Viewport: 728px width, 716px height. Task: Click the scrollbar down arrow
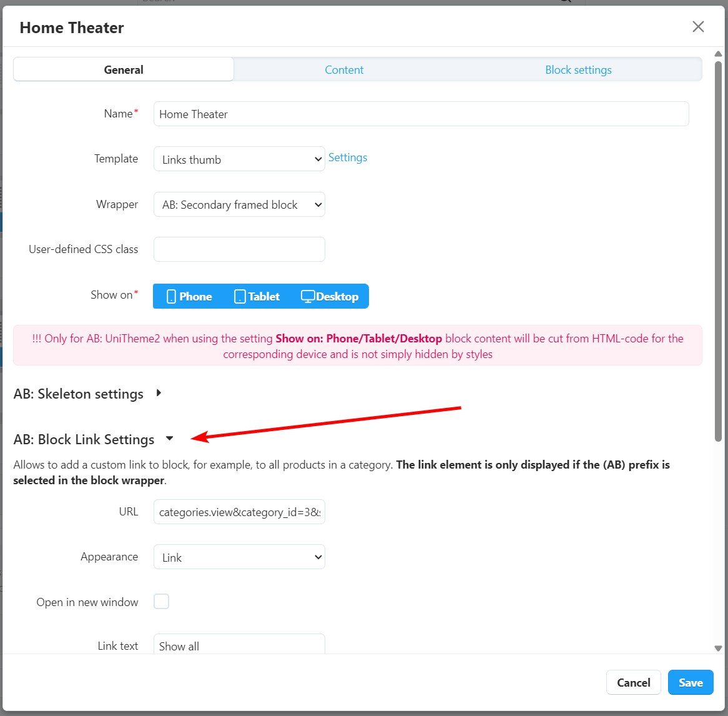[718, 649]
